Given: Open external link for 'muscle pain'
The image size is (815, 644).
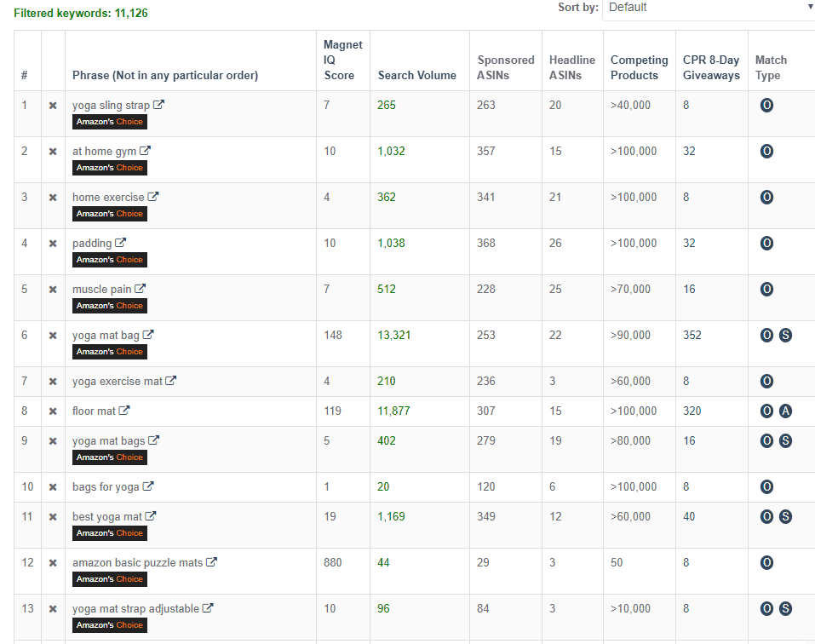Looking at the screenshot, I should coord(141,289).
